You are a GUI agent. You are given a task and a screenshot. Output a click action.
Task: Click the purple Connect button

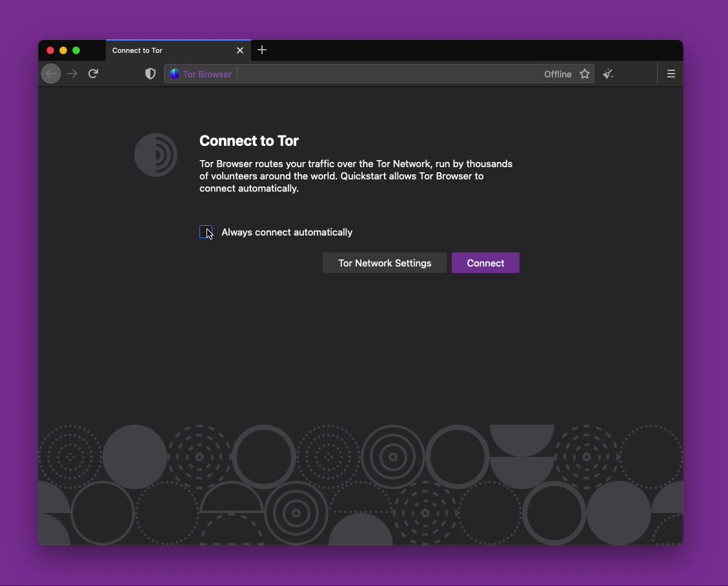(485, 263)
